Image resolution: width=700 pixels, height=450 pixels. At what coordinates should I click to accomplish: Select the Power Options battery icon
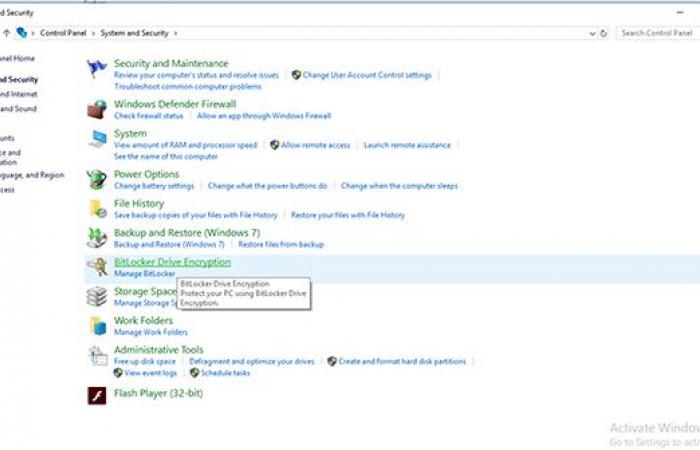click(97, 180)
